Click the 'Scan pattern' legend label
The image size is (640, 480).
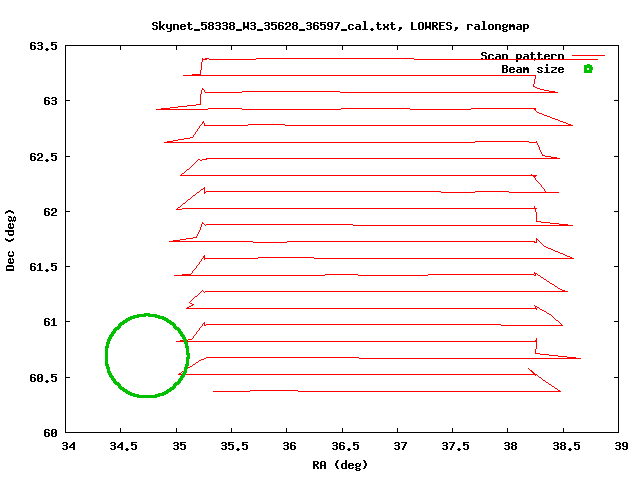point(522,56)
